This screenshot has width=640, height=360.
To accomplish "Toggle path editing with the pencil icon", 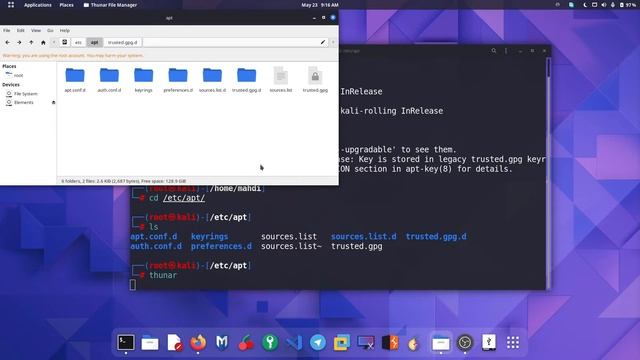I will [x=323, y=42].
